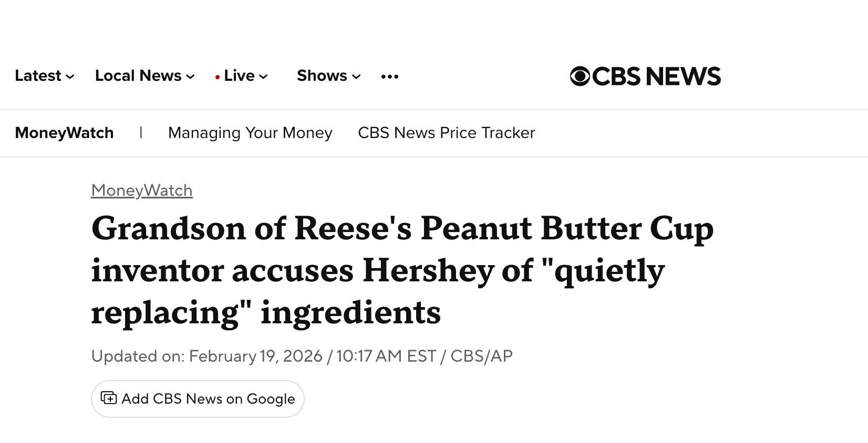Click the chevron arrow next to Latest
Screen dimensions: 868x443
click(70, 77)
